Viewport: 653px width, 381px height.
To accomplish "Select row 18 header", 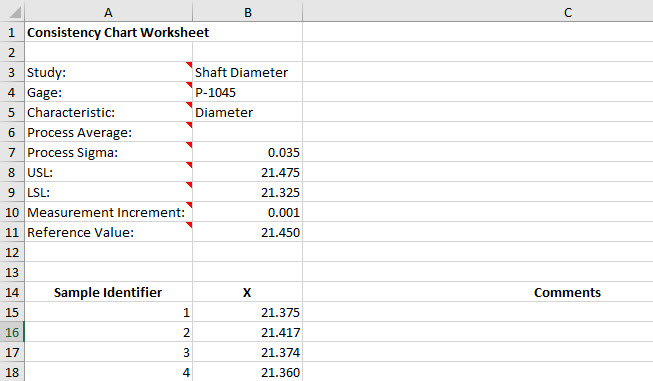I will coord(12,372).
